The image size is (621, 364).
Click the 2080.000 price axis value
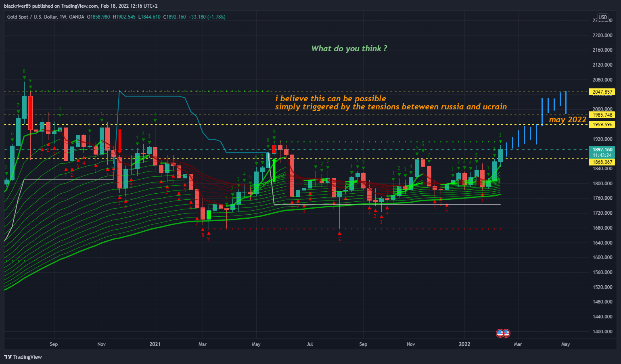(x=602, y=80)
